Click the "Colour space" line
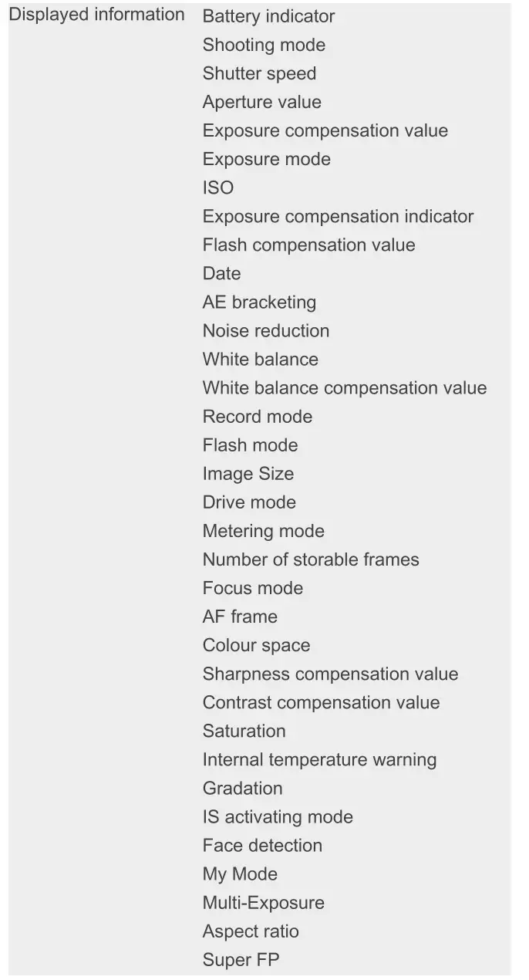Viewport: 529px width, 980px height. coord(256,644)
